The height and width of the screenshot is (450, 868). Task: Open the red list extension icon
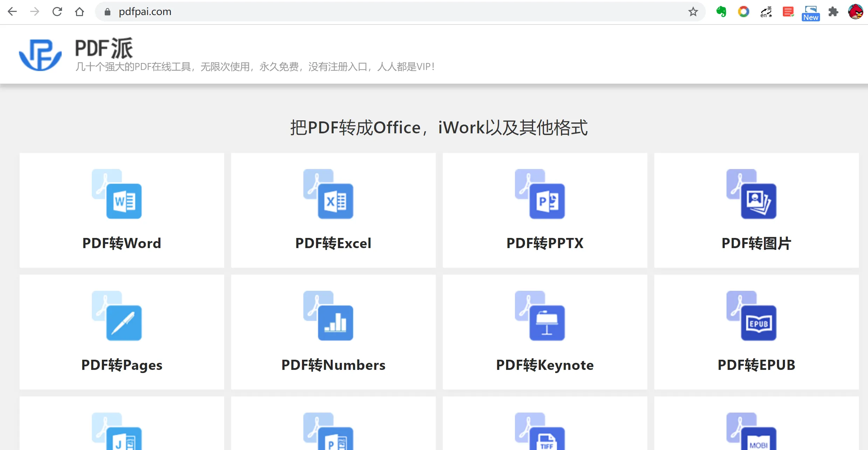pyautogui.click(x=788, y=12)
